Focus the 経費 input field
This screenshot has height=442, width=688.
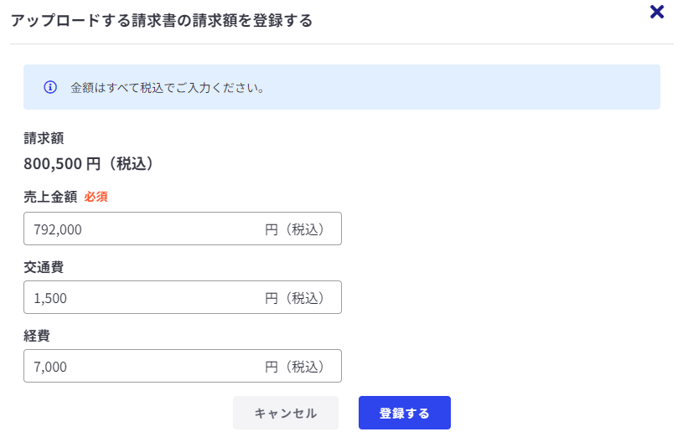[140, 366]
